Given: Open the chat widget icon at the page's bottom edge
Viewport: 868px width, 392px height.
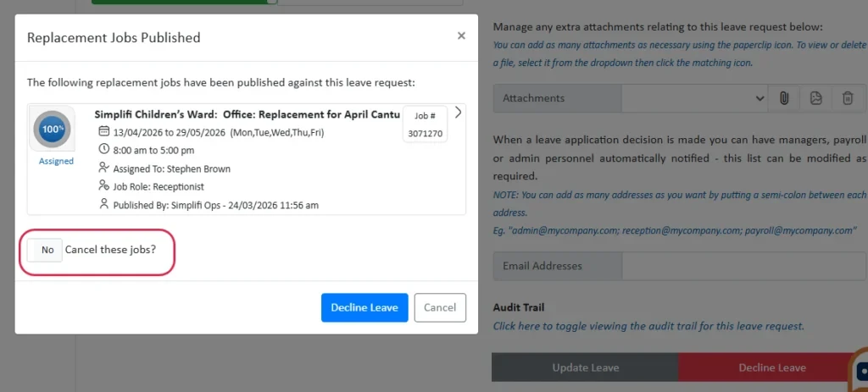Looking at the screenshot, I should pyautogui.click(x=861, y=371).
